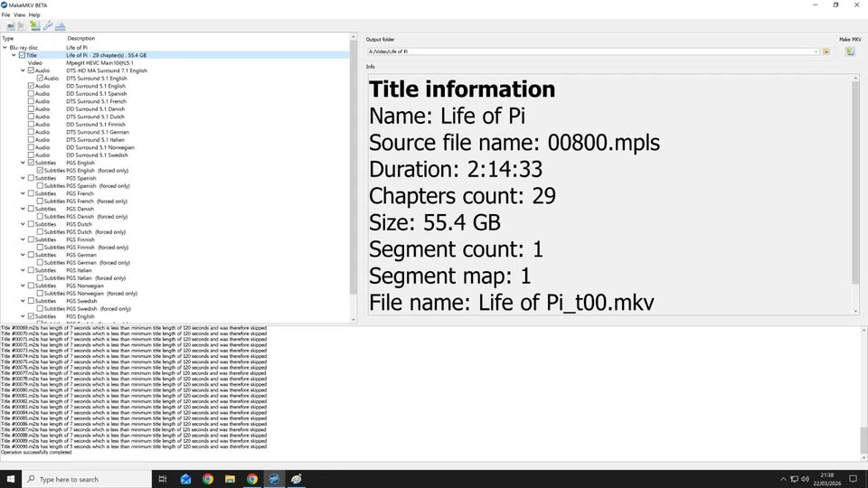Click the set output folder icon
Screen dimensions: 868x488
click(826, 52)
